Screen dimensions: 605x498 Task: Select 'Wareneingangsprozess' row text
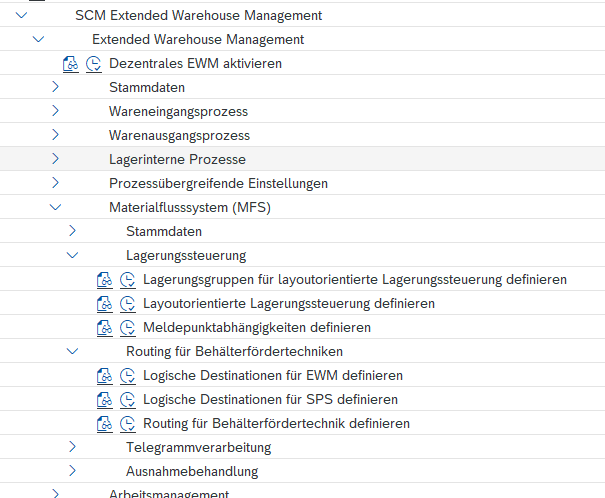coord(178,111)
